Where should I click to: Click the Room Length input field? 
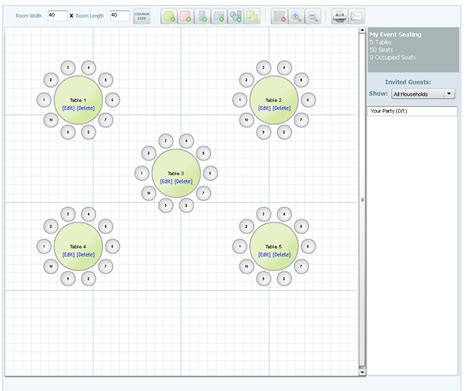point(120,16)
